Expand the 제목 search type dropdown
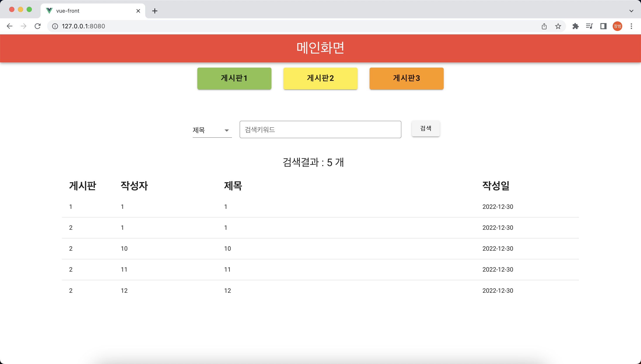Viewport: 641px width, 364px height. click(x=212, y=130)
